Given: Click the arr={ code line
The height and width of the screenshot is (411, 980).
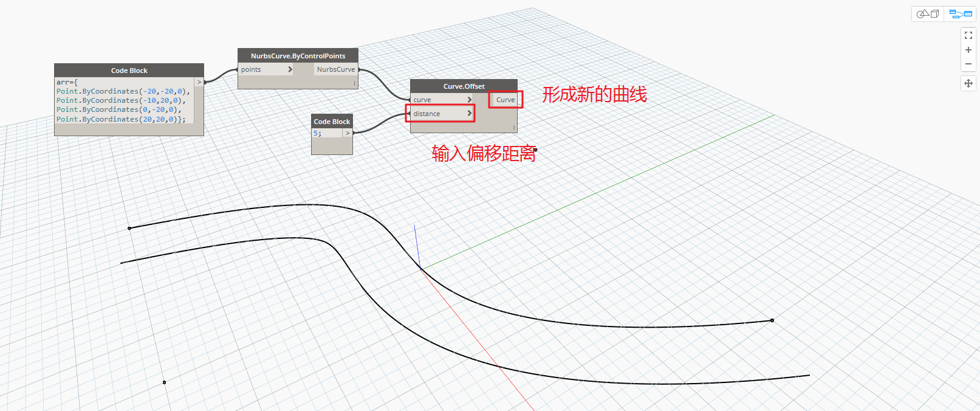Looking at the screenshot, I should [67, 82].
